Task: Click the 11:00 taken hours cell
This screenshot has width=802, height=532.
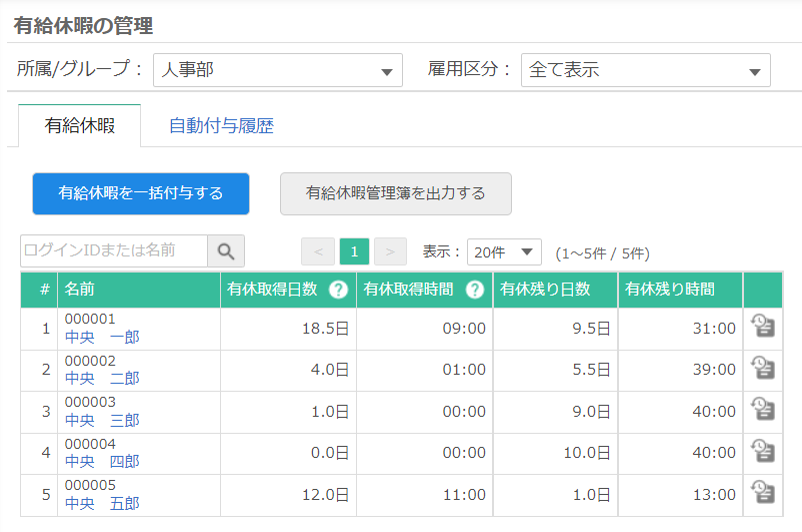Action: click(x=425, y=495)
